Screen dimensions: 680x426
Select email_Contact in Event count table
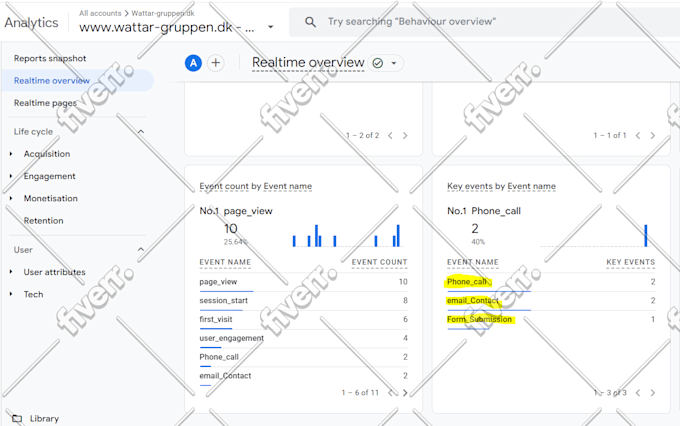click(x=304, y=376)
